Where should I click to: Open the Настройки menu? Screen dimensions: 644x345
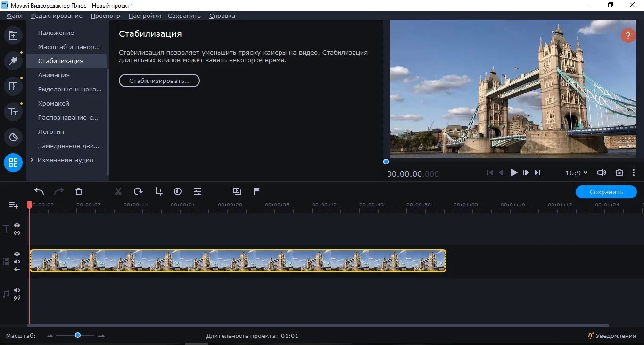click(145, 16)
